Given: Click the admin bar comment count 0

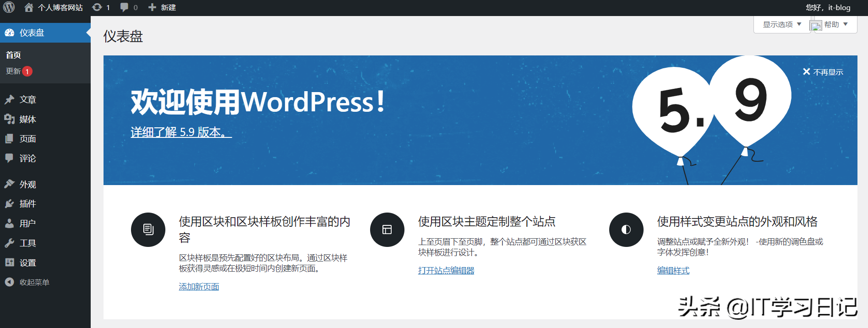Looking at the screenshot, I should 136,7.
